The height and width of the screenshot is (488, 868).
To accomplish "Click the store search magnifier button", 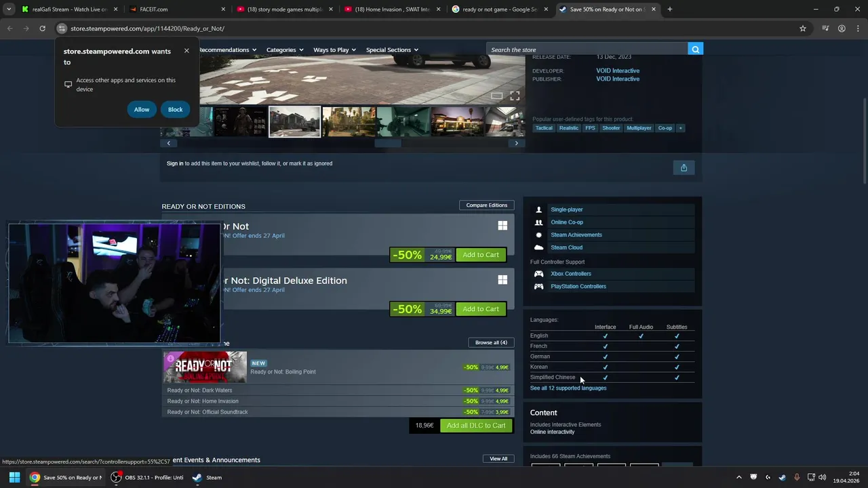I will point(695,49).
